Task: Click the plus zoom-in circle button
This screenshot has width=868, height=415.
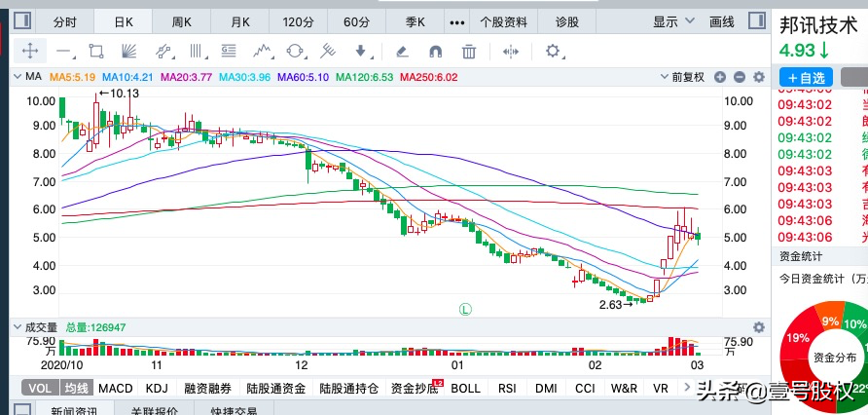Action: point(722,77)
